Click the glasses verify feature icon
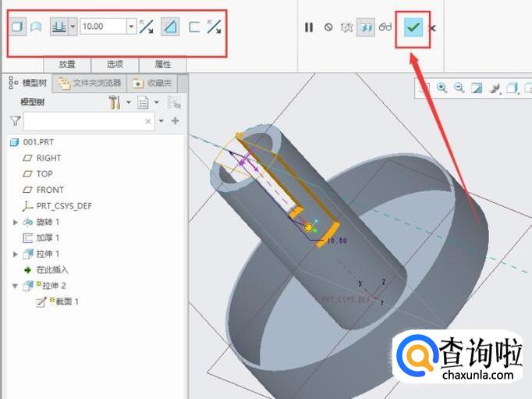Screen dimensions: 532x399 pos(385,27)
